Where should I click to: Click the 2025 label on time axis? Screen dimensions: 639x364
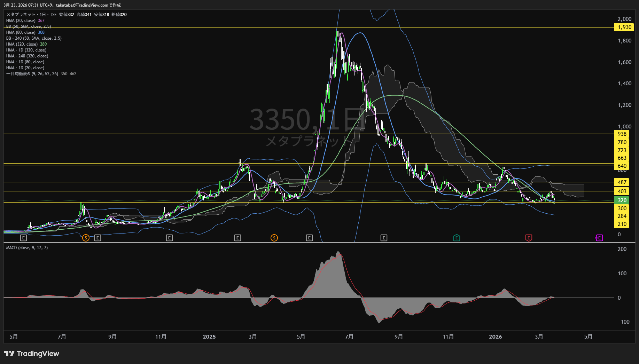(209, 337)
